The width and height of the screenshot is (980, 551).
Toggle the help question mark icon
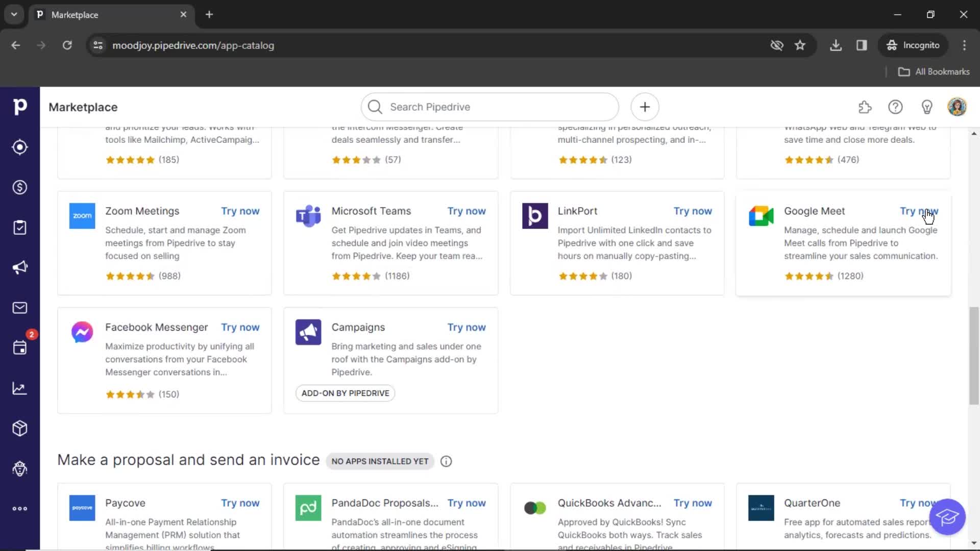coord(896,107)
